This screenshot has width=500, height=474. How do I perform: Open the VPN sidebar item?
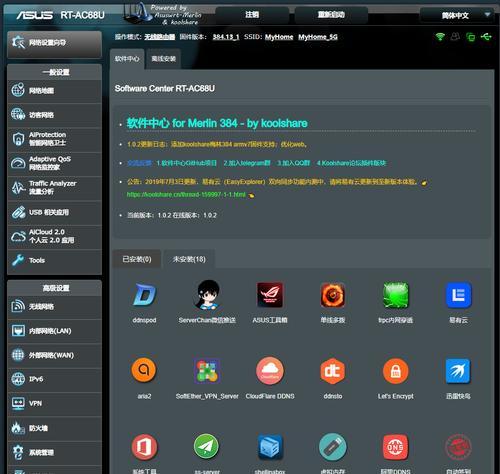[x=54, y=404]
